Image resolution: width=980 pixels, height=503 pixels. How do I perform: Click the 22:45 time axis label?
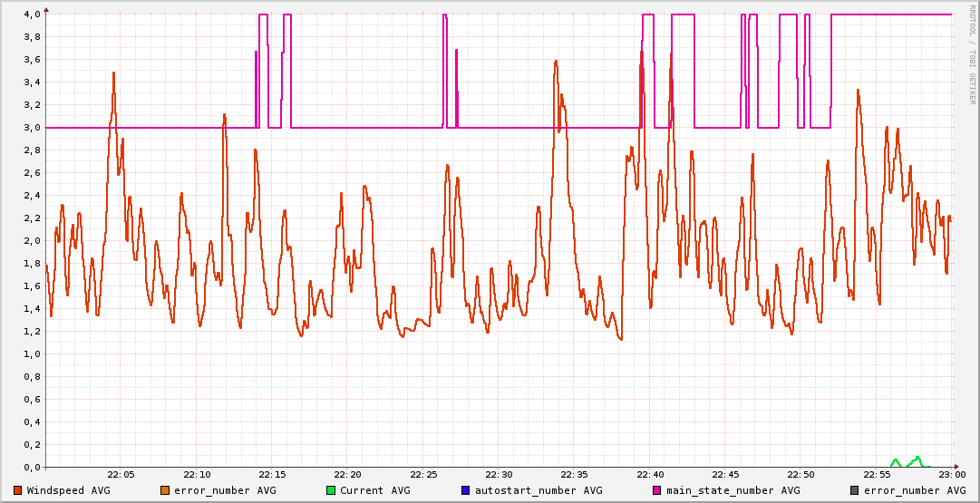725,475
